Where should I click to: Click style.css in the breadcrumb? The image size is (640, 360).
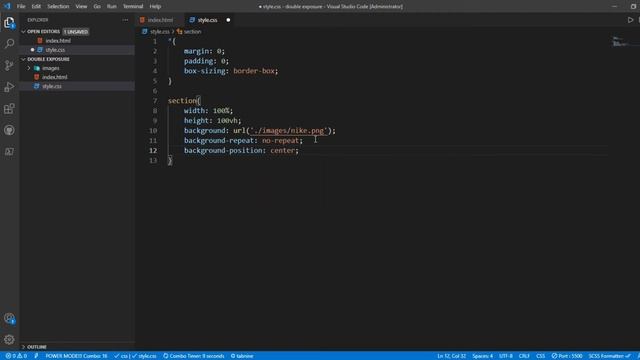point(159,31)
